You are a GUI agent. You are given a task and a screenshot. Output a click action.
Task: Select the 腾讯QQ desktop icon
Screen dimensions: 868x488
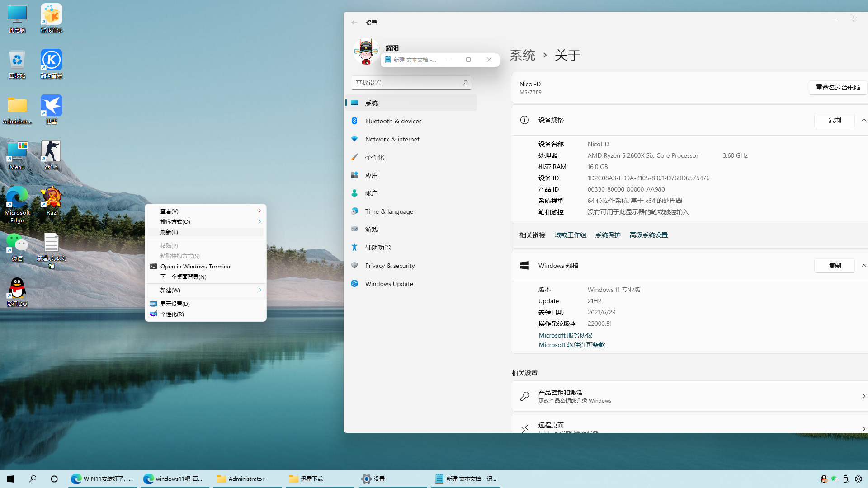tap(17, 293)
